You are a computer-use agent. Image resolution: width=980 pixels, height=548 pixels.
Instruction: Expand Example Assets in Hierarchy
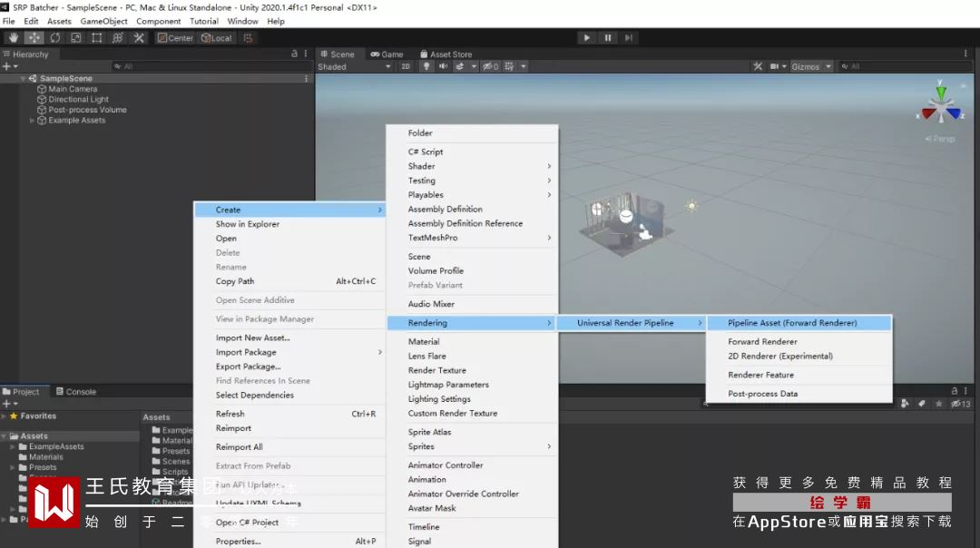tap(33, 120)
